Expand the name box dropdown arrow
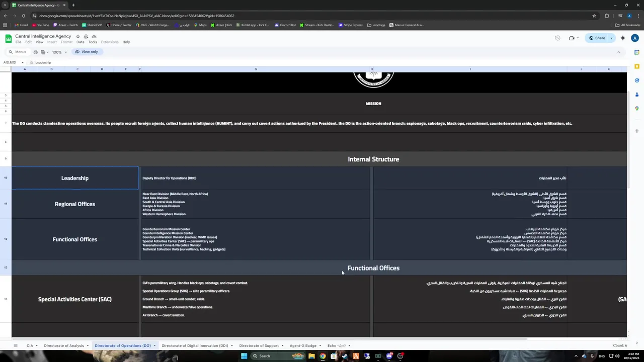 click(x=22, y=62)
